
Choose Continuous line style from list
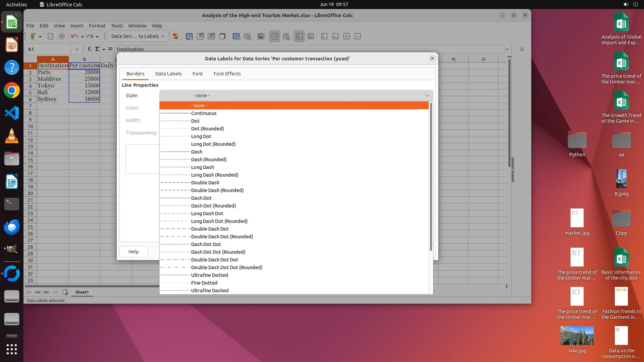pyautogui.click(x=204, y=113)
